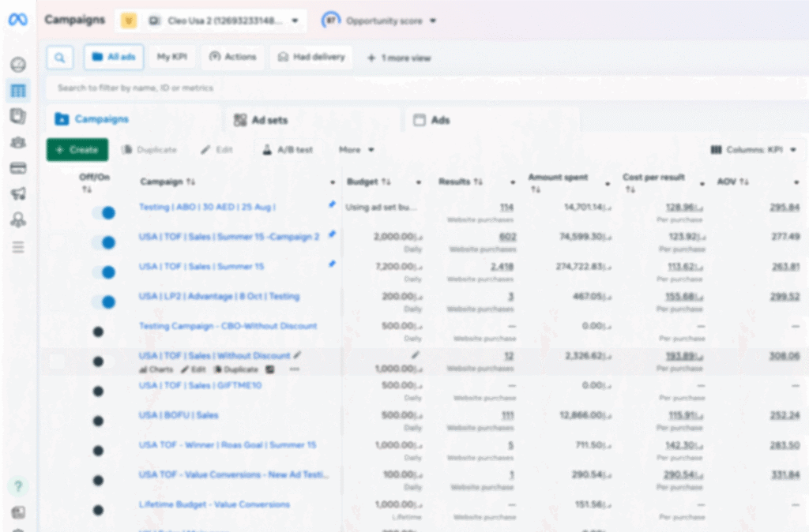The image size is (809, 532).
Task: Click the Meta logo icon
Action: pos(17,21)
